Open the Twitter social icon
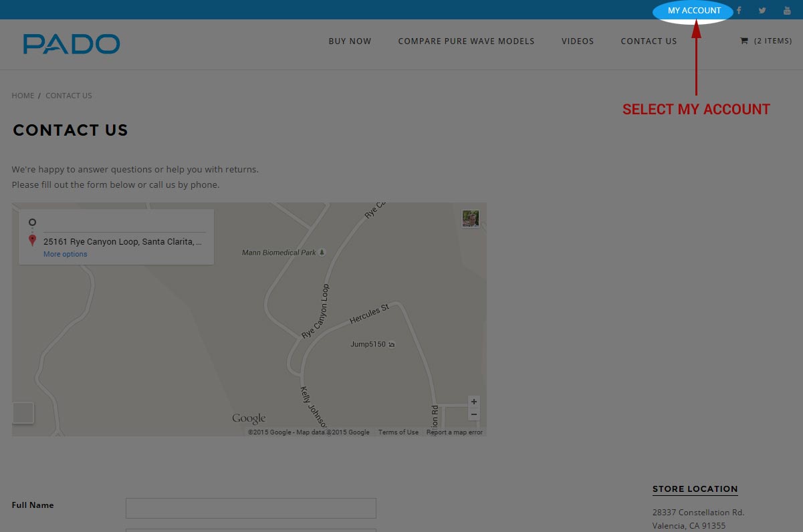Viewport: 803px width, 532px height. coord(762,11)
